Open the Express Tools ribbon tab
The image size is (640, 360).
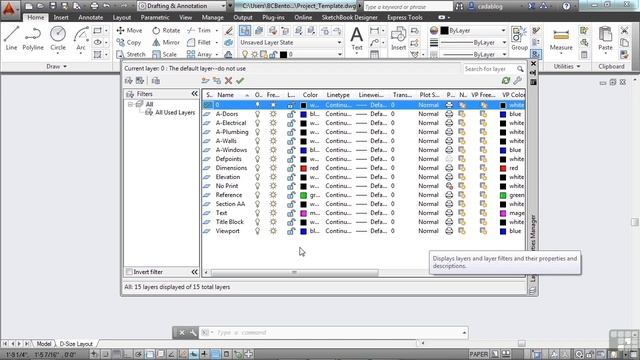[404, 17]
